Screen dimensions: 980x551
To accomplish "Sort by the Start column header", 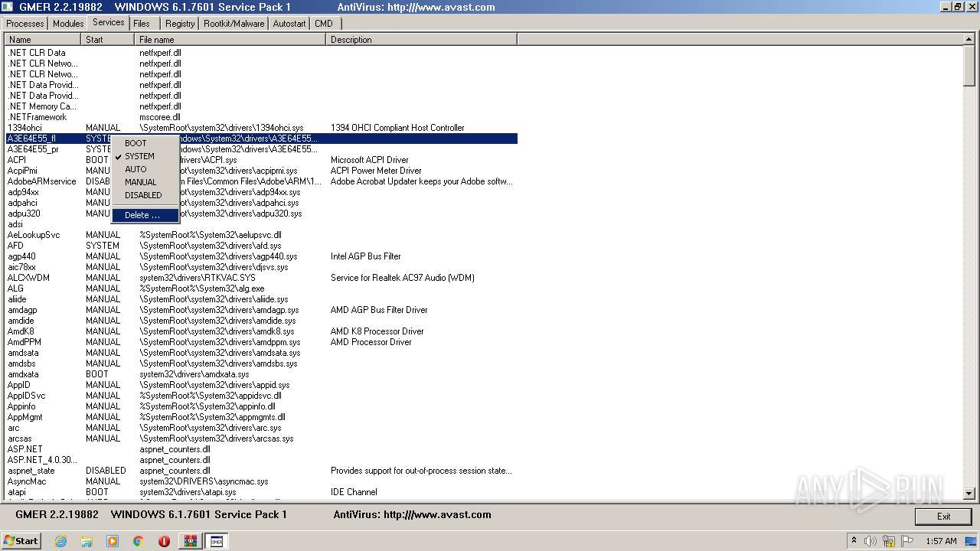I will coord(108,39).
